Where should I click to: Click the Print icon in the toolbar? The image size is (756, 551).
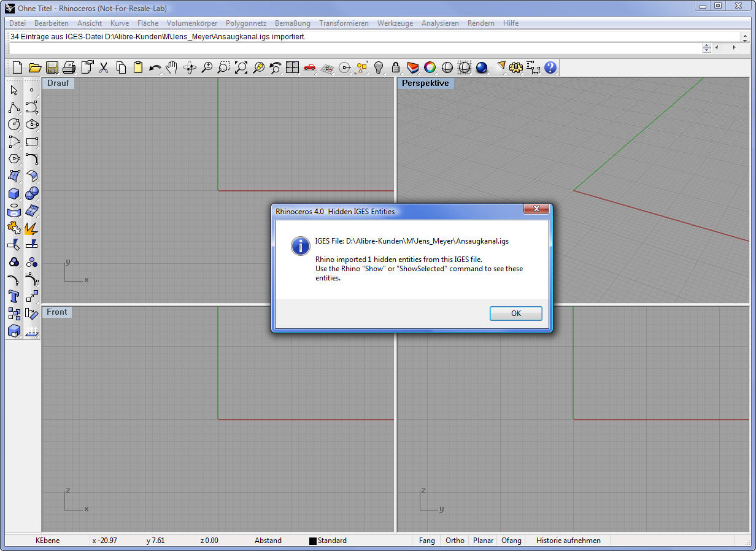pyautogui.click(x=69, y=67)
